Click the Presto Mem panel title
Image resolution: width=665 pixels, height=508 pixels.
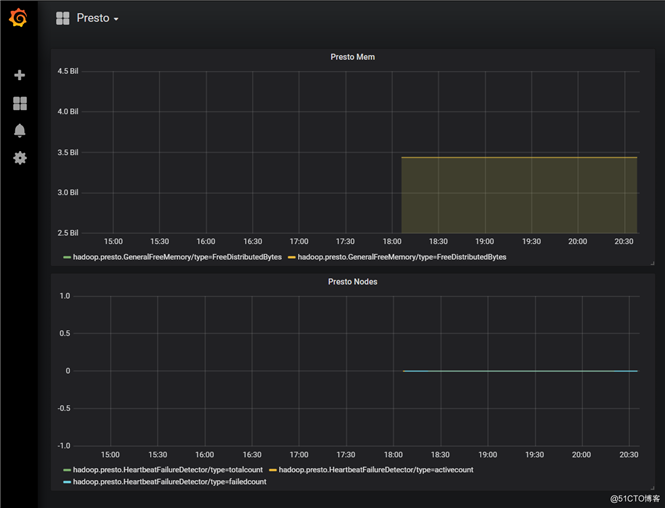click(352, 57)
